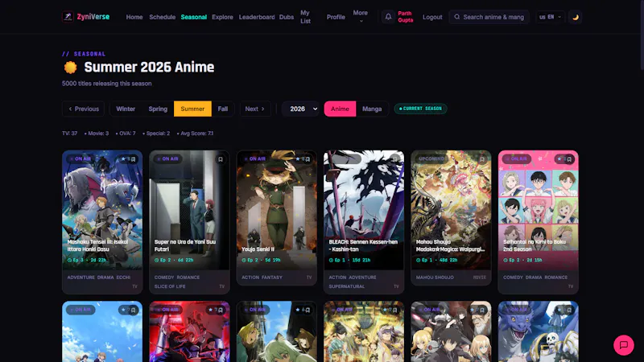Screen dimensions: 644x362
Task: Click the Current Season badge
Action: point(420,109)
